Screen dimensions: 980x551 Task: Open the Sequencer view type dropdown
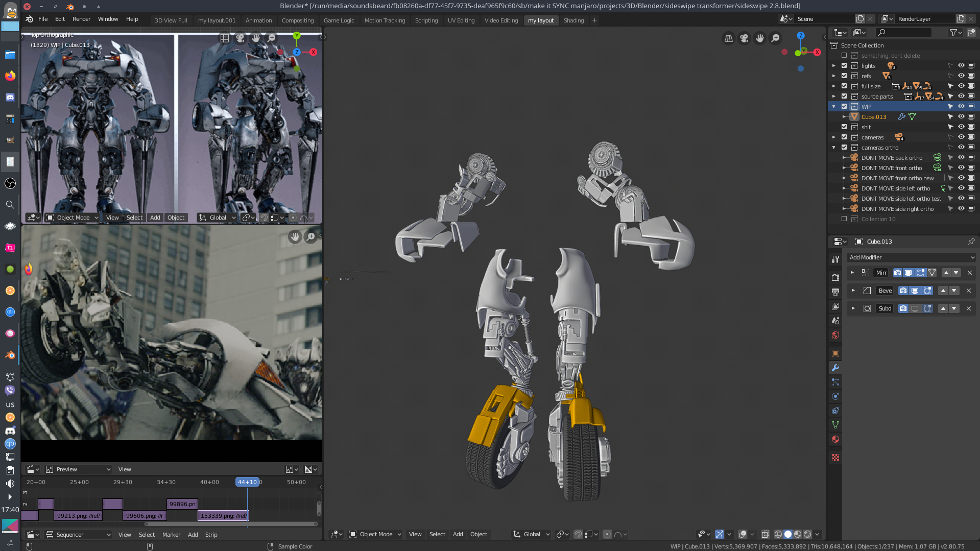tap(78, 535)
